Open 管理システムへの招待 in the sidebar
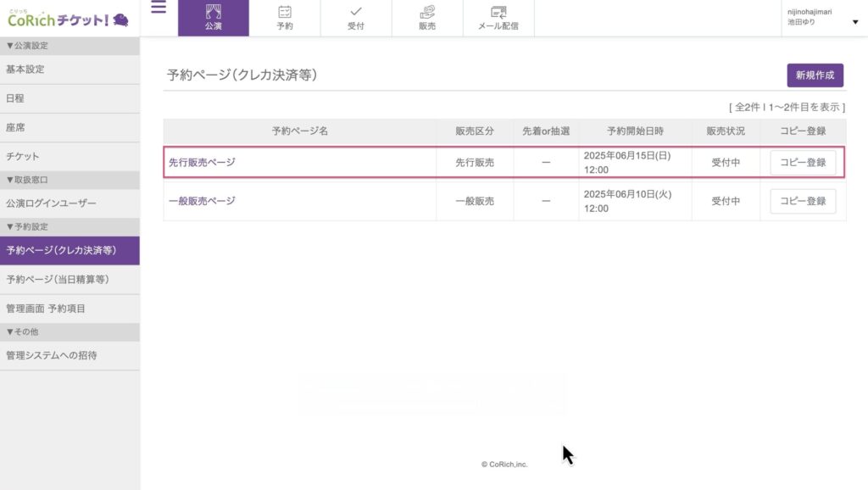The height and width of the screenshot is (490, 868). point(52,355)
